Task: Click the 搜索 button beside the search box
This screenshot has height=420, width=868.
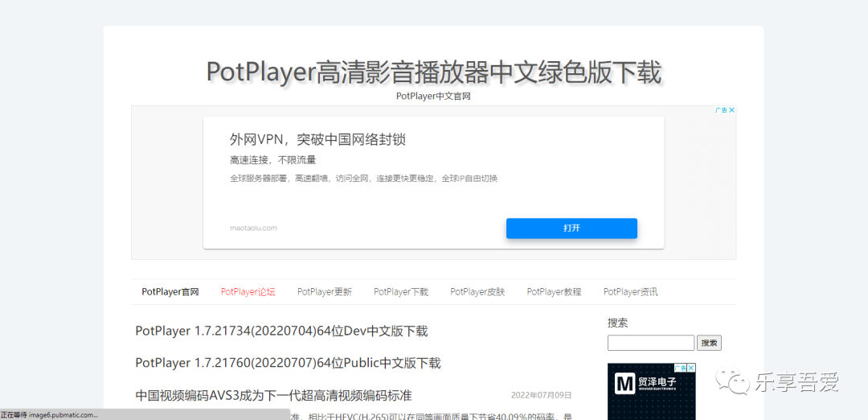Action: point(709,343)
